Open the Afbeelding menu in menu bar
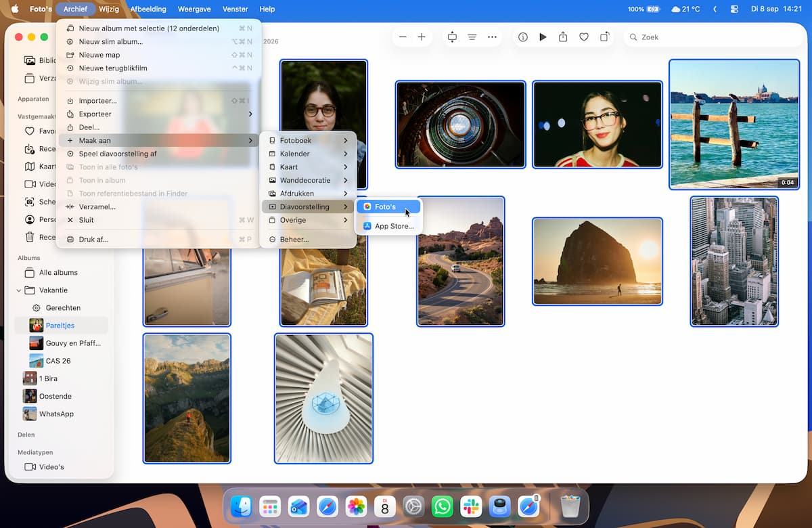 tap(148, 9)
